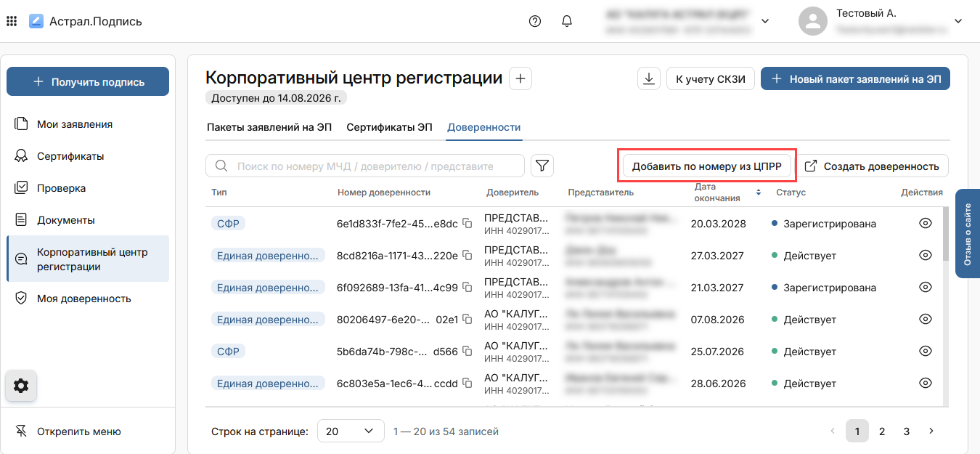This screenshot has width=980, height=454.
Task: Open the notifications bell
Action: (x=567, y=21)
